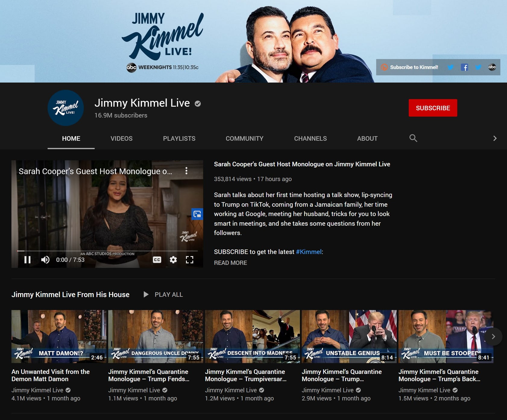Open the DANGEROUS UNCLE DONNY thumbnail
507x420 pixels.
point(156,337)
